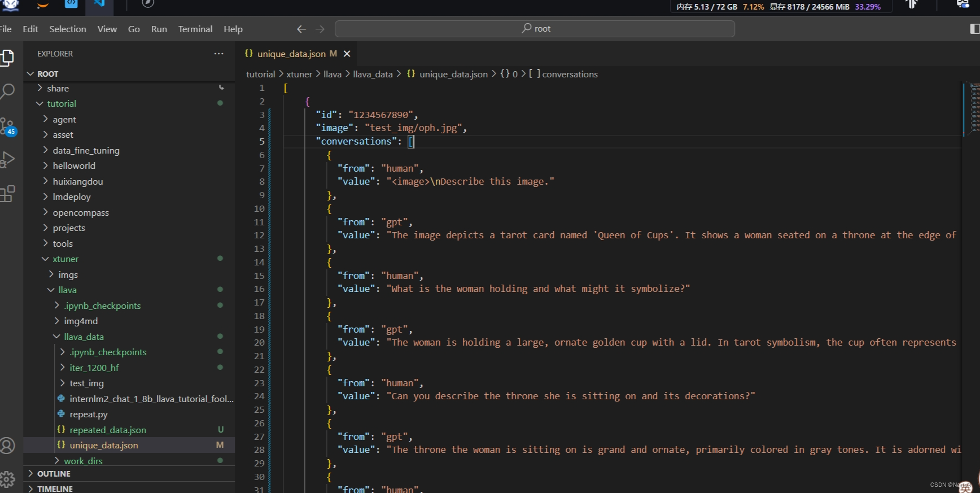Click the xtuner breadcrumb segment
This screenshot has width=980, height=493.
(x=299, y=74)
